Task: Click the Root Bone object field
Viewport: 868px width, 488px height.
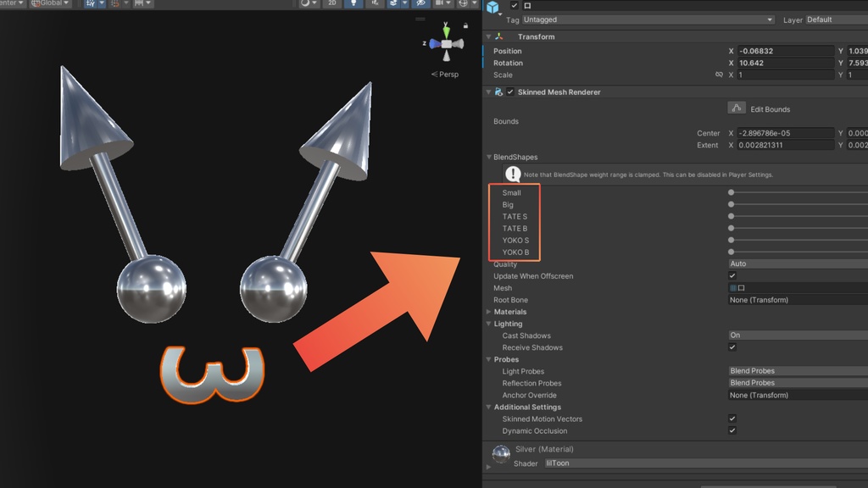Action: [798, 300]
